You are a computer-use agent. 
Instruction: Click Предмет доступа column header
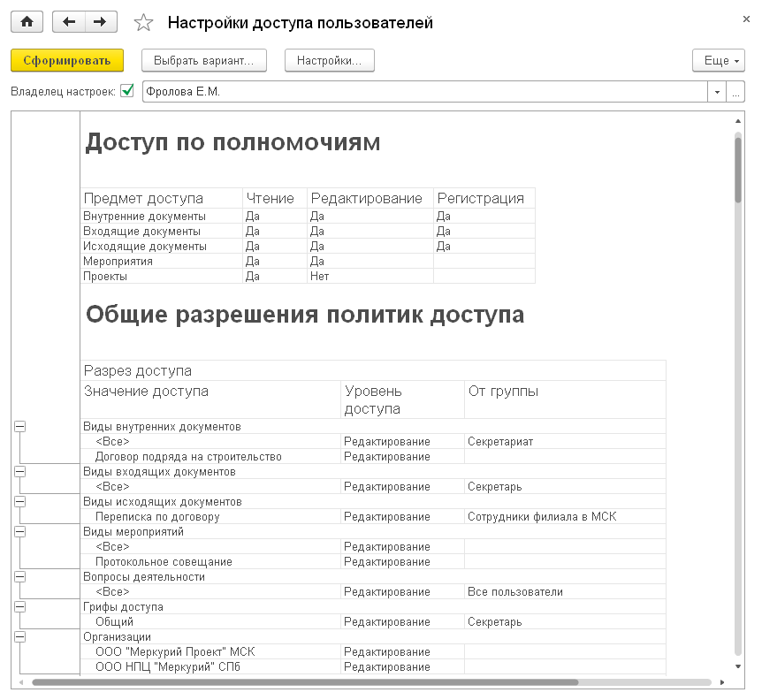162,198
